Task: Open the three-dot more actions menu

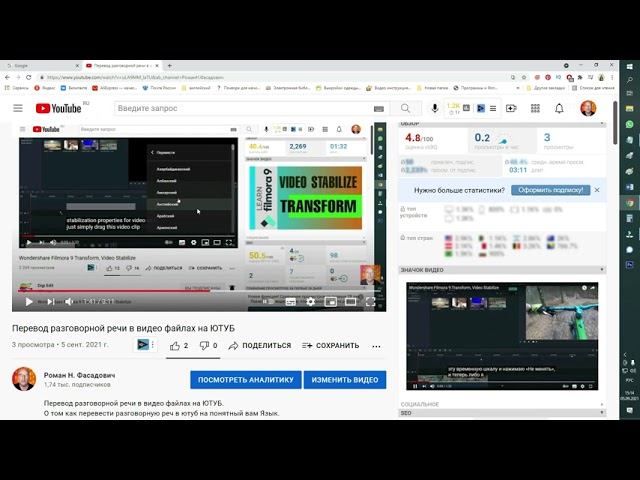Action: click(376, 346)
